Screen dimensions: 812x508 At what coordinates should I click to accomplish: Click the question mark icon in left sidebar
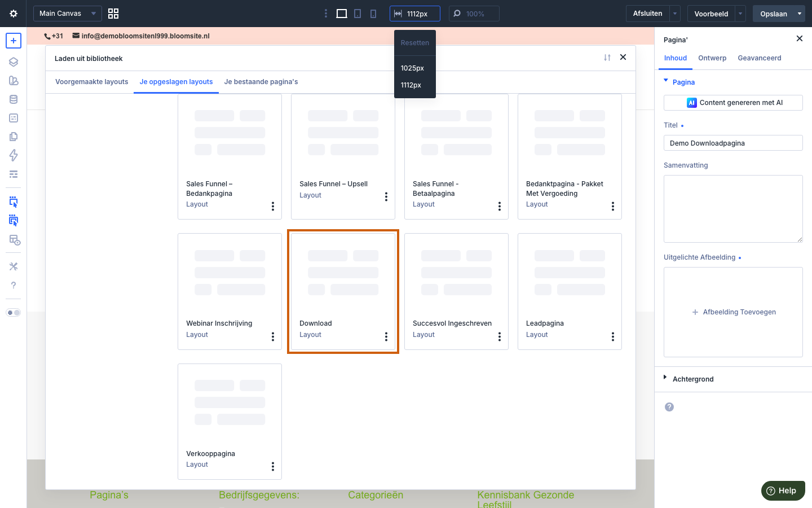(14, 285)
